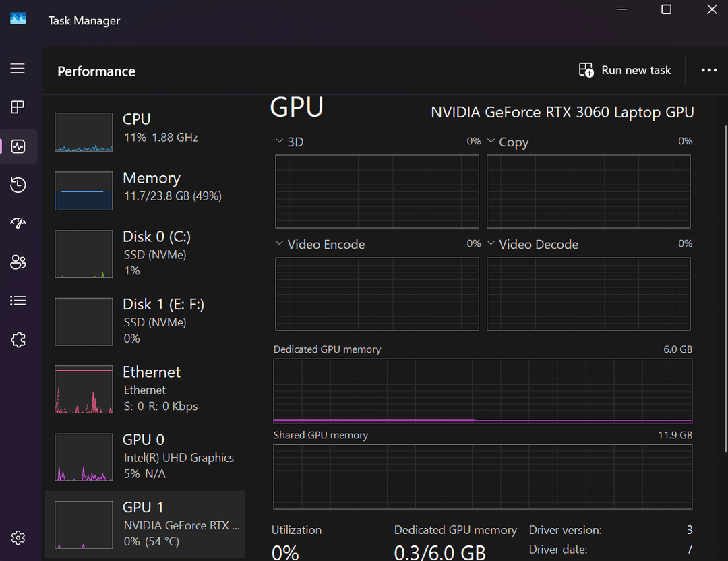Click the Ethernet thumbnail graph

[x=84, y=389]
